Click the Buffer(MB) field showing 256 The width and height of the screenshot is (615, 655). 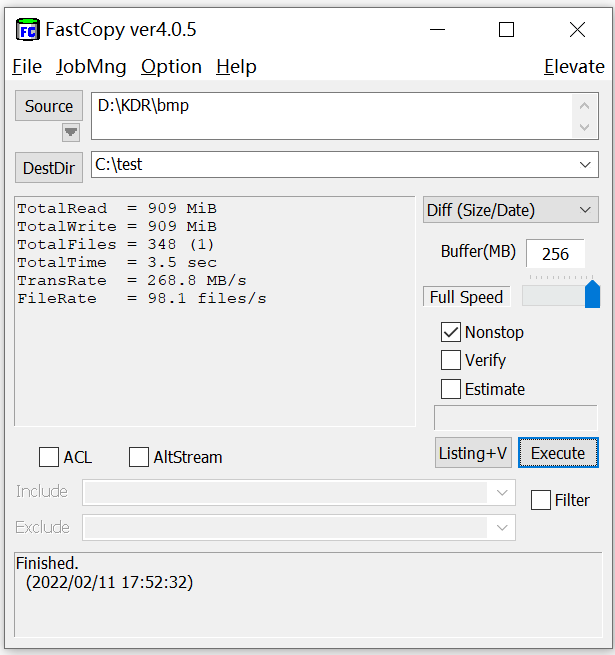point(555,254)
